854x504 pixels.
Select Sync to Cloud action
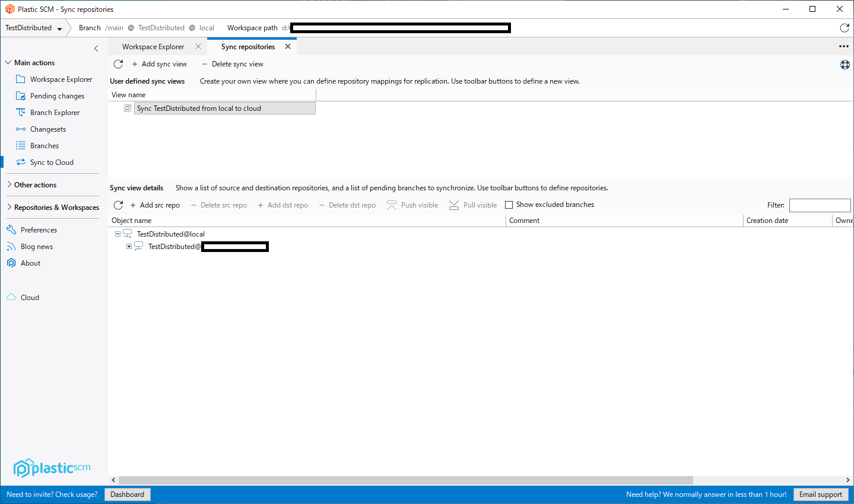pyautogui.click(x=45, y=162)
